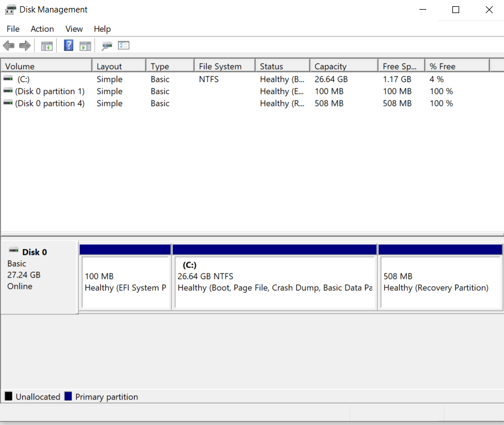Maximize the Disk Management window

[x=455, y=10]
